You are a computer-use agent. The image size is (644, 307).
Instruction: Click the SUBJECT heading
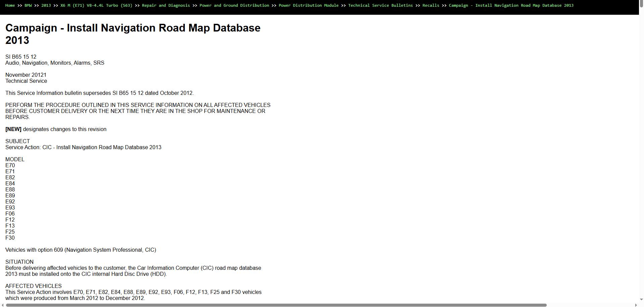[17, 141]
